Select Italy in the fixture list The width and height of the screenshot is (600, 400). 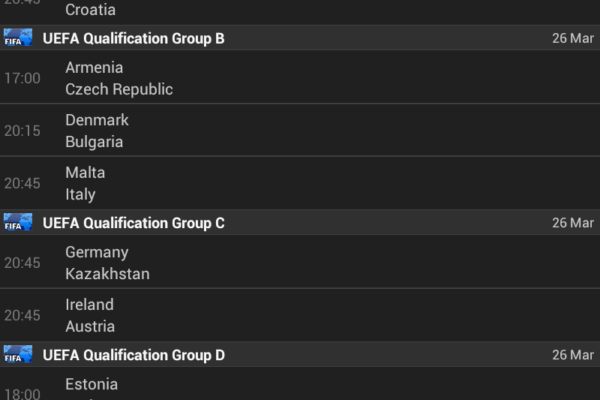tap(79, 194)
